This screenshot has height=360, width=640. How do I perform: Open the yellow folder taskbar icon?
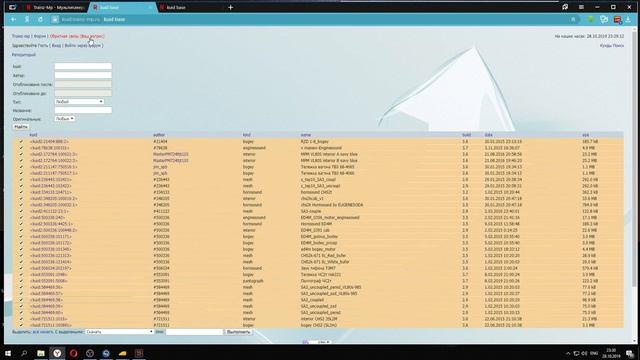[x=122, y=353]
